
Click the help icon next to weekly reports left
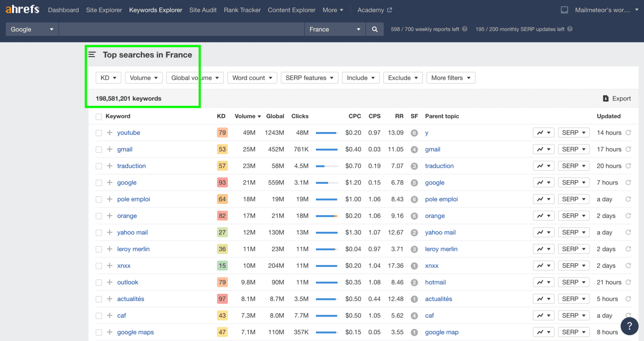pyautogui.click(x=465, y=29)
